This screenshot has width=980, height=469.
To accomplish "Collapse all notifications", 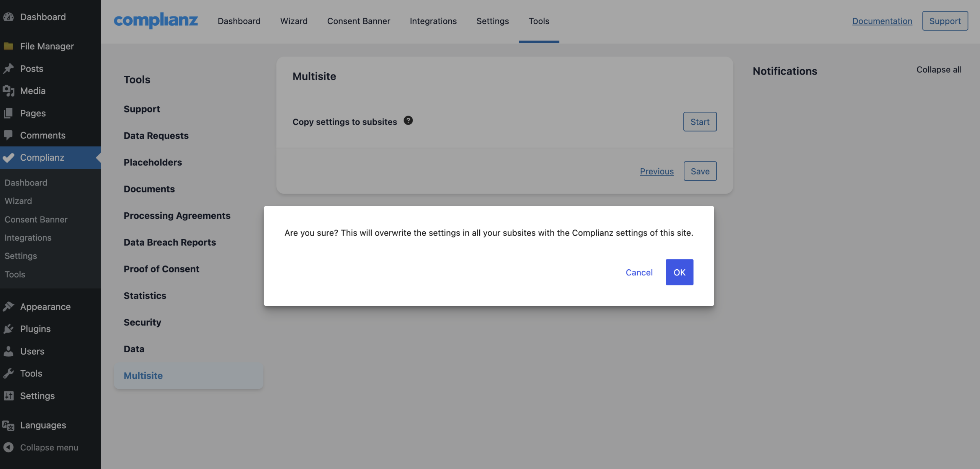I will 939,69.
